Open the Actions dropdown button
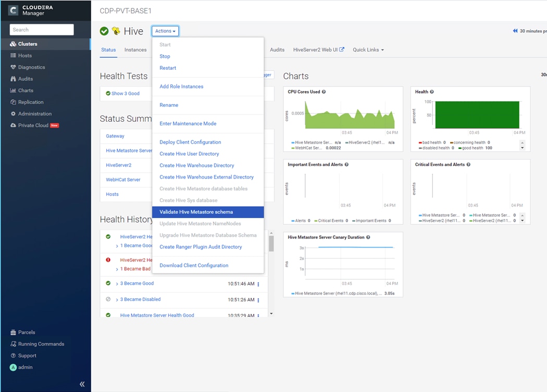 165,31
